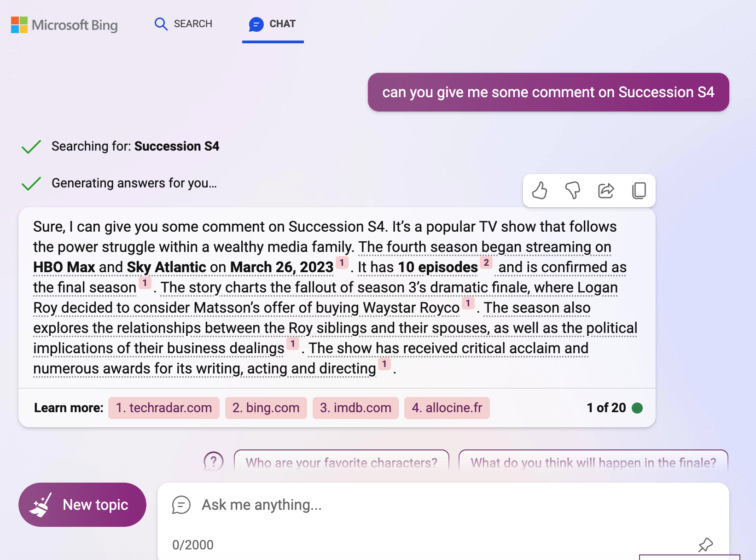Screen dimensions: 756x560
Task: Open the bing.com source link
Action: pos(266,408)
